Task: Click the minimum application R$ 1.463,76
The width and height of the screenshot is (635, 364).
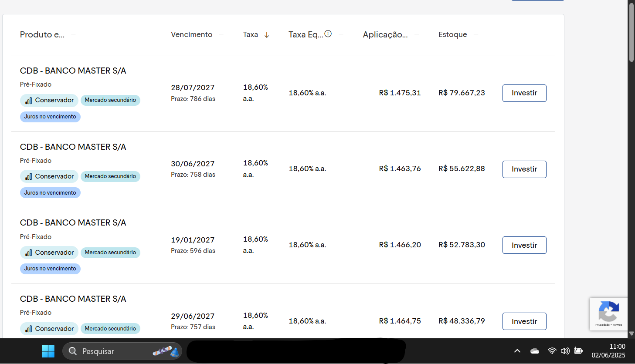Action: pyautogui.click(x=400, y=169)
